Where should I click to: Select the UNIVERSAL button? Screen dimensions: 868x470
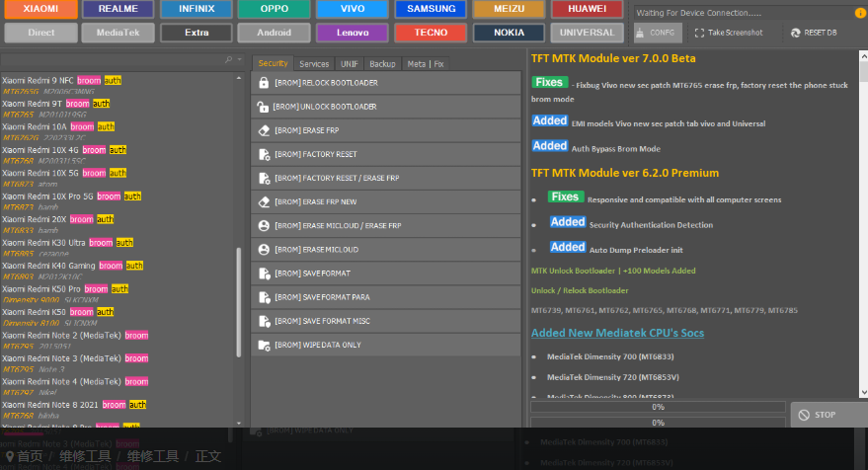tap(587, 33)
